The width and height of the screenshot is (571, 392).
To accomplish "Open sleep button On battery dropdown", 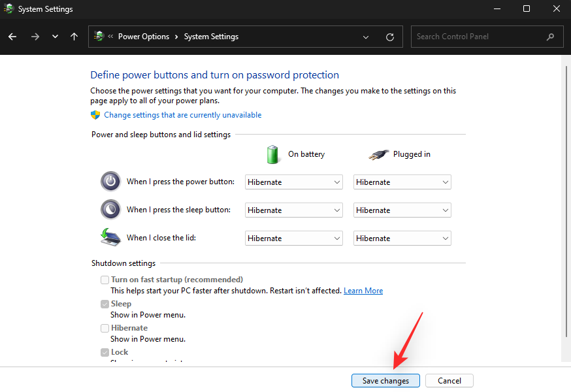I will point(294,210).
